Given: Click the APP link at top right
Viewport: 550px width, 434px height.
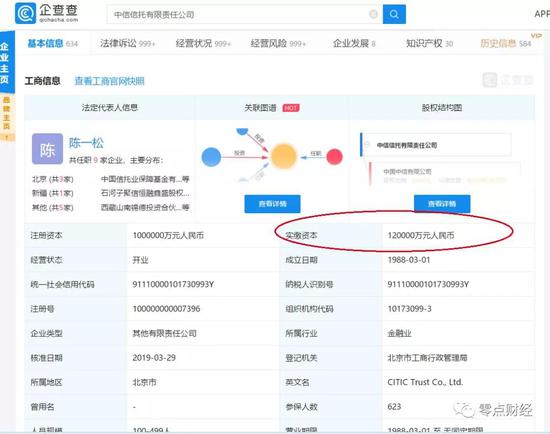Looking at the screenshot, I should coord(542,14).
